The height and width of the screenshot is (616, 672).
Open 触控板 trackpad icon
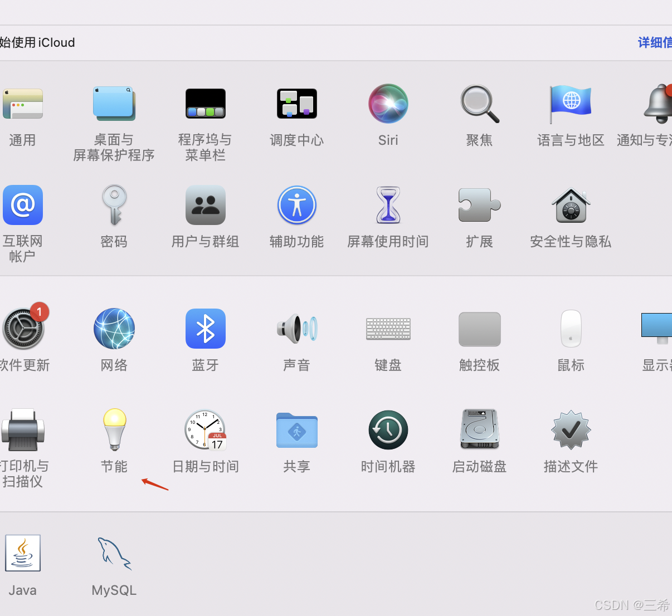(480, 329)
